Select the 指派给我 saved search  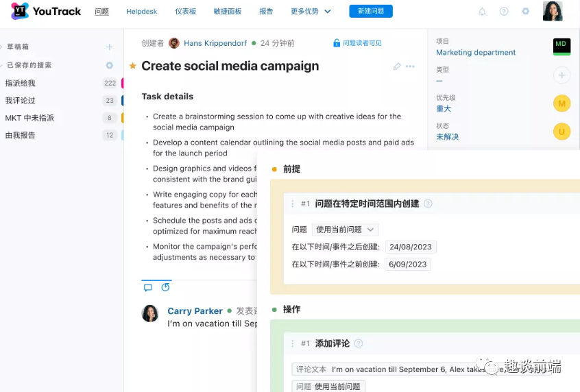pos(21,83)
